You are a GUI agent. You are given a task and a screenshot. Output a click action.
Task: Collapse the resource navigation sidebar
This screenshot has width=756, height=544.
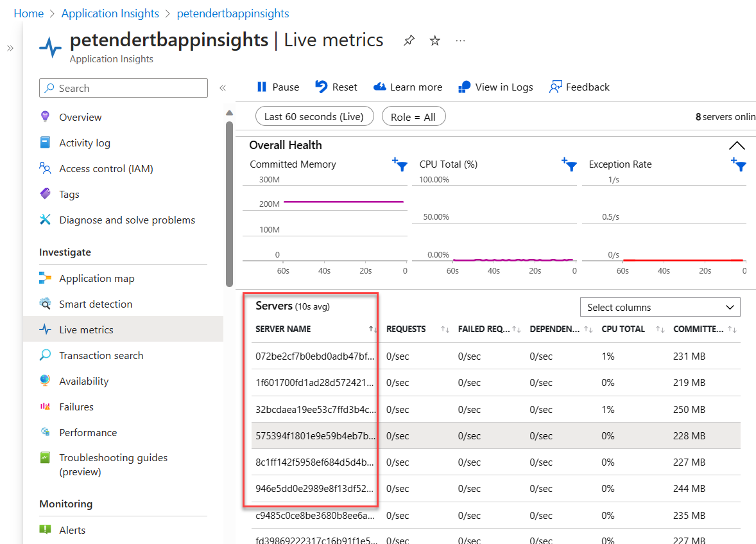[223, 88]
